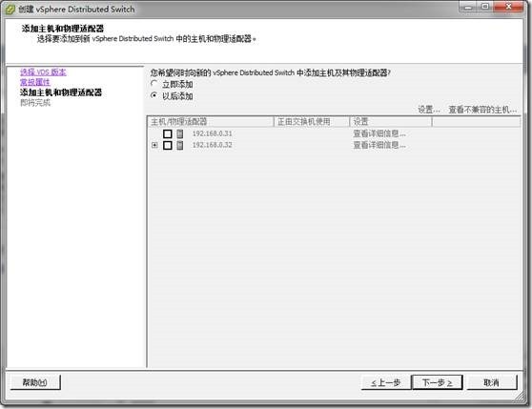Cancel the wizard with 取消
532x409 pixels.
(492, 382)
